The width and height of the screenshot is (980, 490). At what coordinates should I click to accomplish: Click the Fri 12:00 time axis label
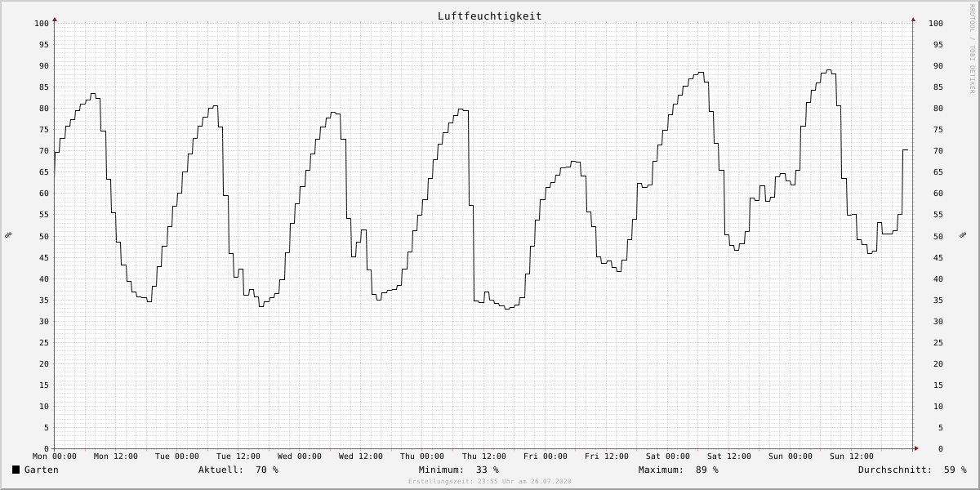click(607, 457)
